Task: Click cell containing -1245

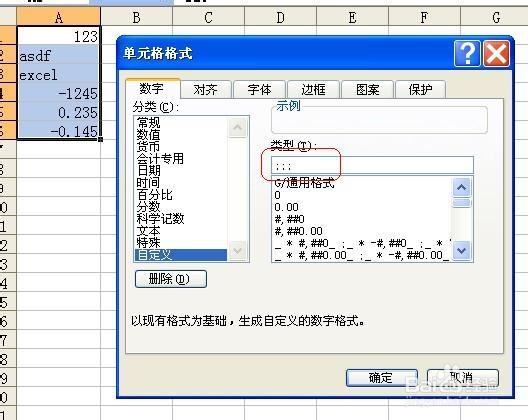Action: tap(59, 93)
